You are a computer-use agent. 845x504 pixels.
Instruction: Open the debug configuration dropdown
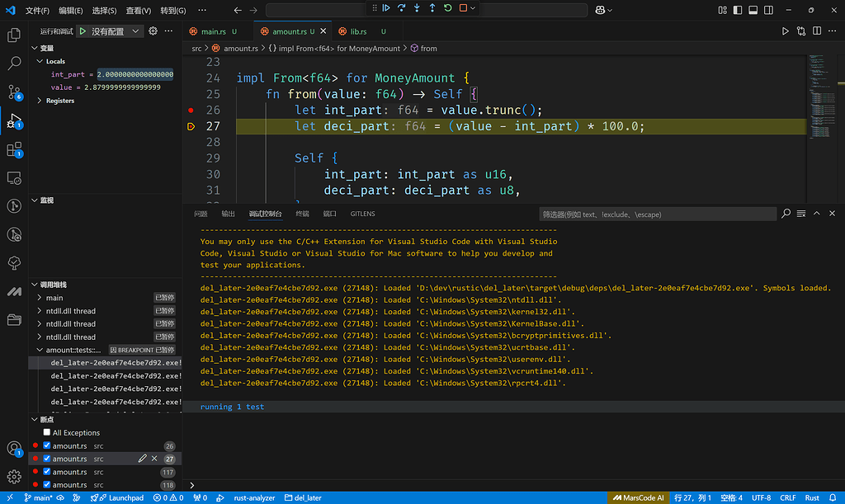click(x=135, y=31)
